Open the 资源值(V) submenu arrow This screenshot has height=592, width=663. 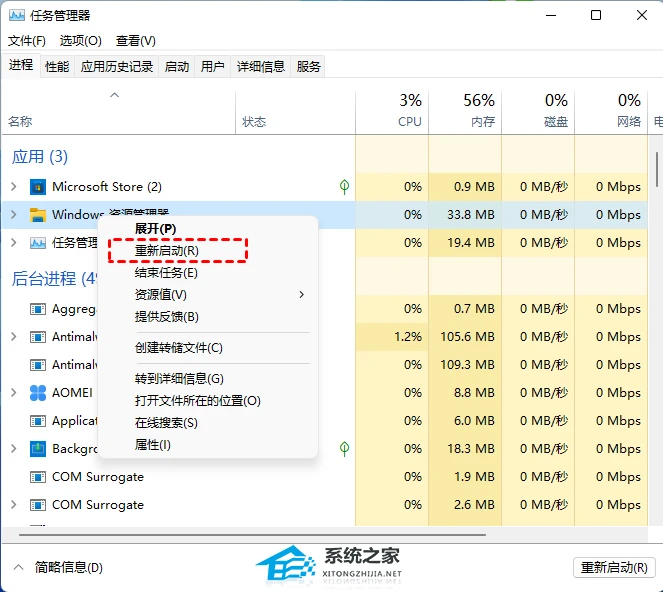301,294
